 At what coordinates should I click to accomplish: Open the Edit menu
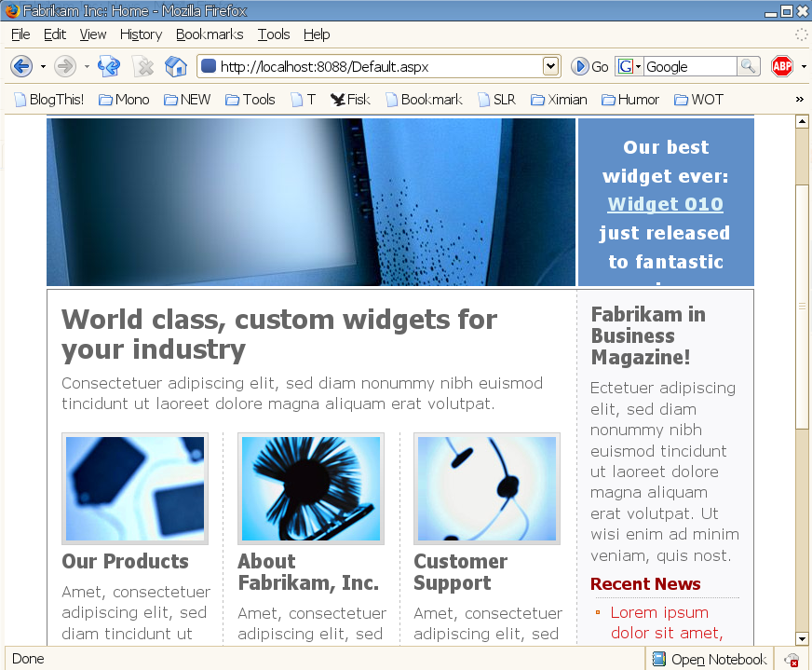[54, 34]
